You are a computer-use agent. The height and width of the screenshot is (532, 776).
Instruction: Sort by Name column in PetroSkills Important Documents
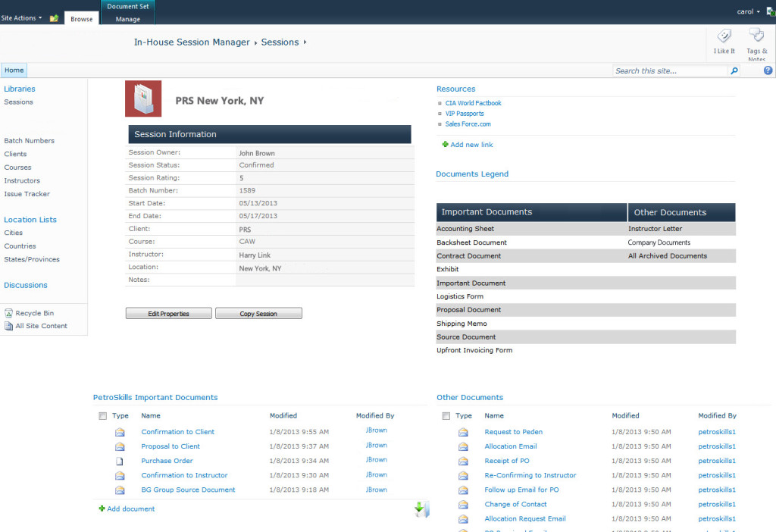[x=151, y=416]
